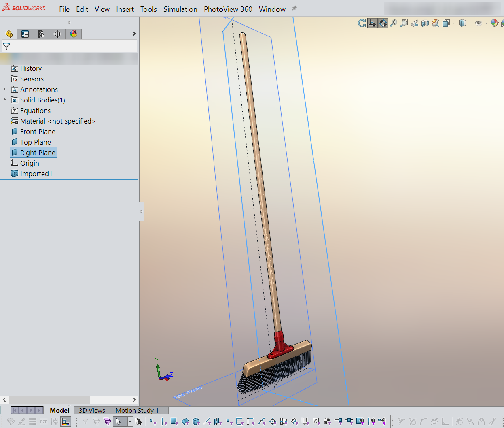The width and height of the screenshot is (504, 428).
Task: Open the DimXpertManager crosshair tab
Action: click(57, 34)
